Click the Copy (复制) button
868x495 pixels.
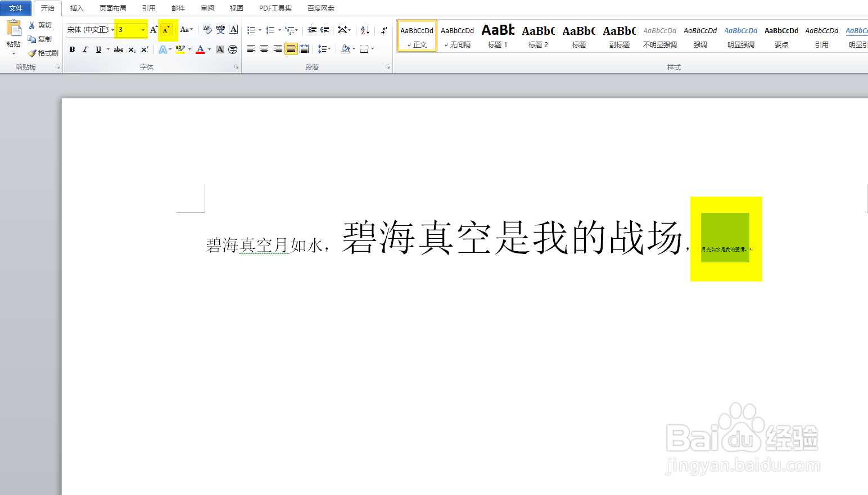point(40,39)
